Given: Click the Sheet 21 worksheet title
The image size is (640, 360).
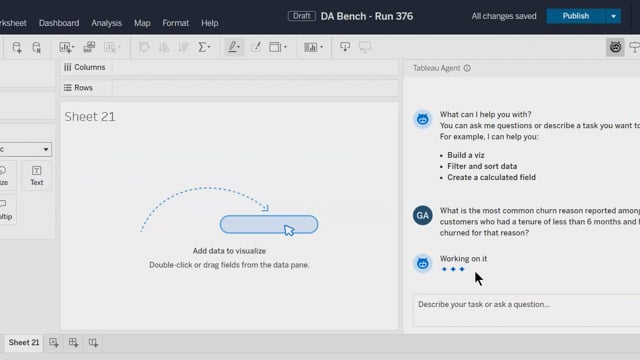Looking at the screenshot, I should (x=90, y=117).
